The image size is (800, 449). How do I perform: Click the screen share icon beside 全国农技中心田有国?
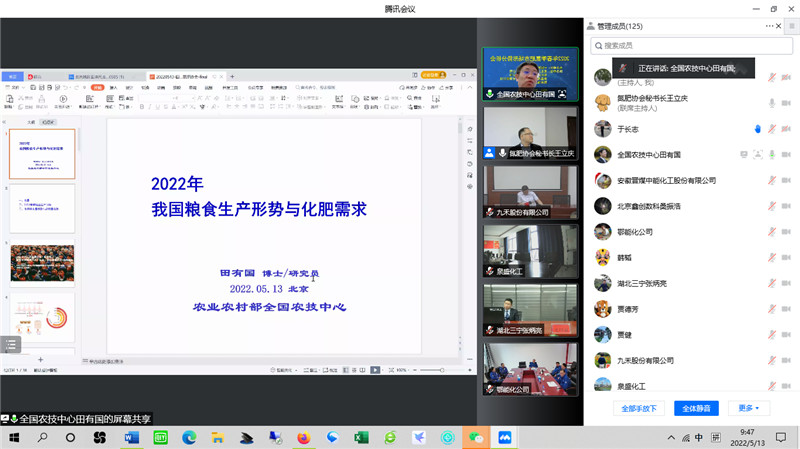click(743, 155)
